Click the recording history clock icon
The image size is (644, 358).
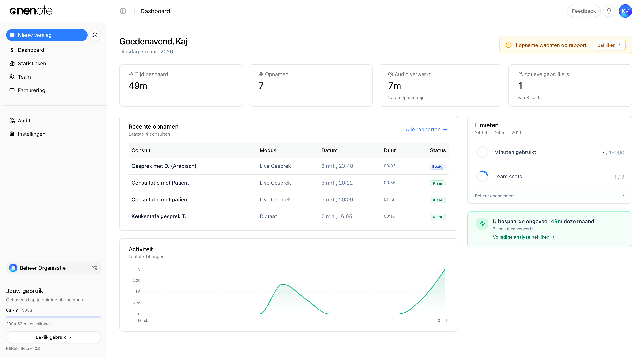(95, 35)
